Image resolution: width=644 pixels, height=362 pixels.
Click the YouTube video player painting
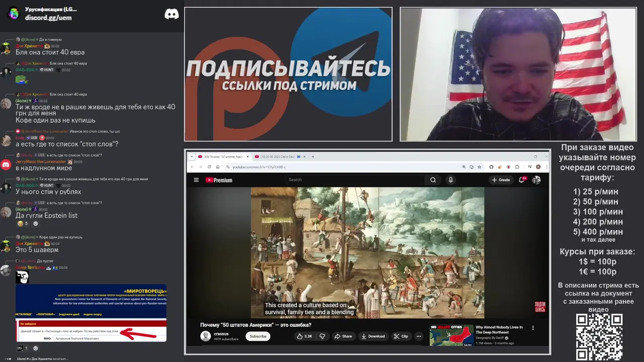367,253
